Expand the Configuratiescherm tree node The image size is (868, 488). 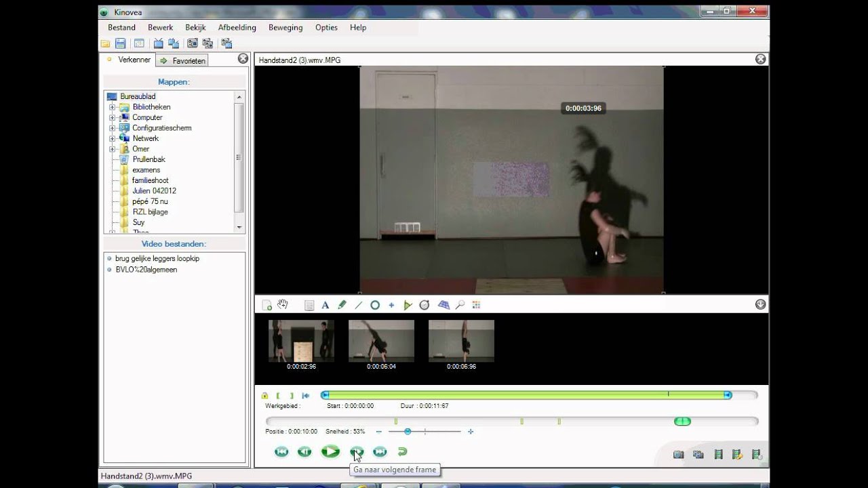click(113, 128)
